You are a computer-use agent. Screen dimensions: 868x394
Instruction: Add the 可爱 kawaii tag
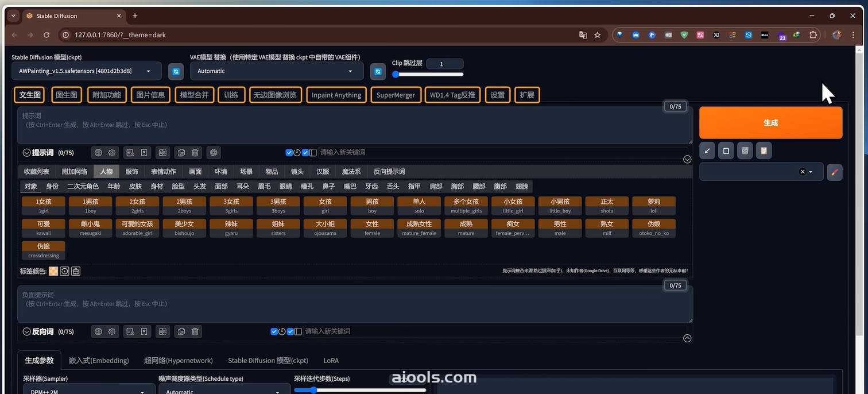44,228
